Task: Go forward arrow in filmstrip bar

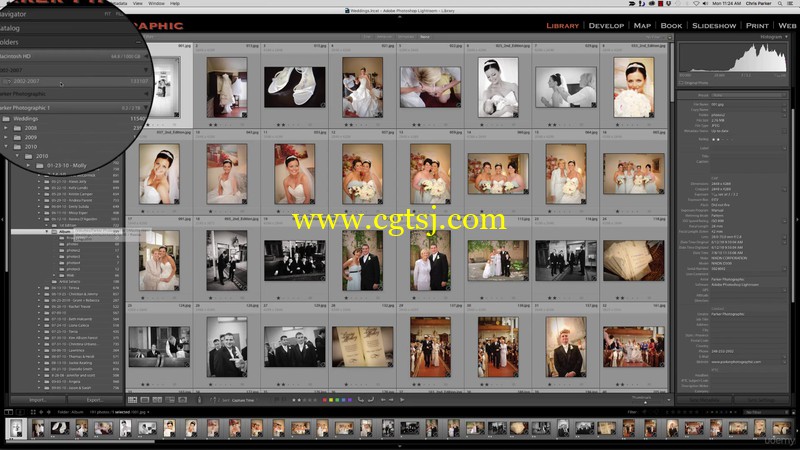Action: (x=48, y=412)
